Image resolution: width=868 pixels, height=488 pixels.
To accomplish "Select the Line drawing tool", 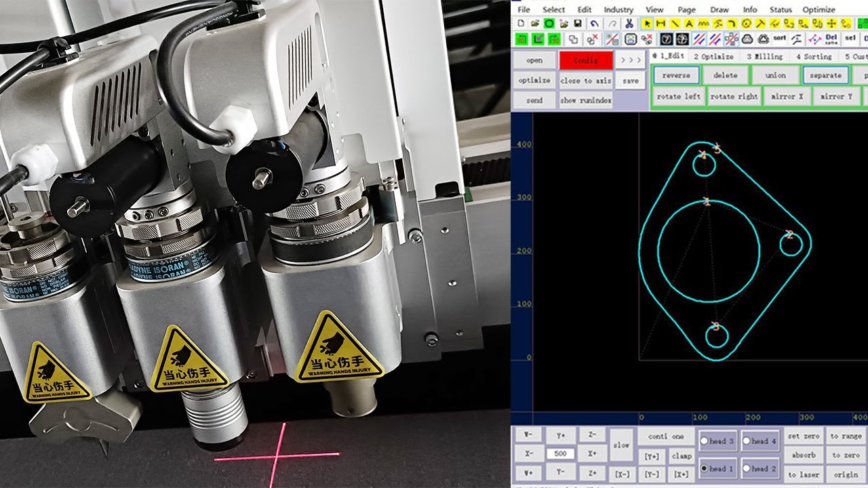I will [675, 24].
